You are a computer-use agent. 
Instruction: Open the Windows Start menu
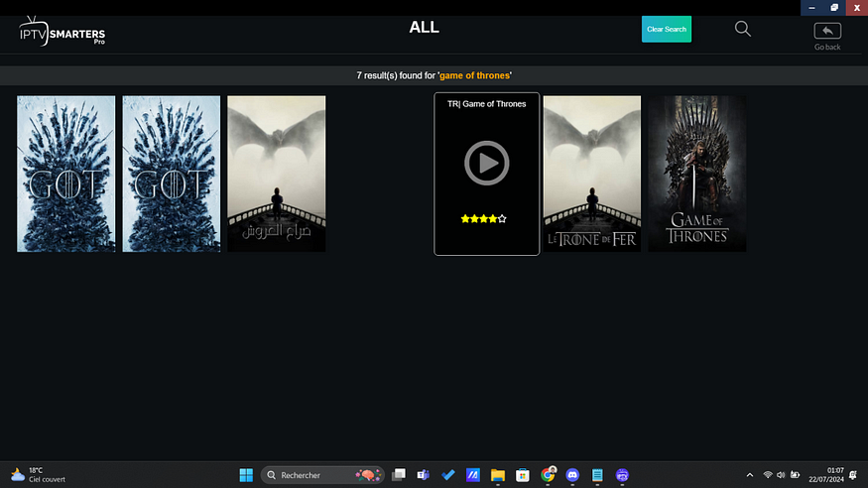(x=246, y=475)
